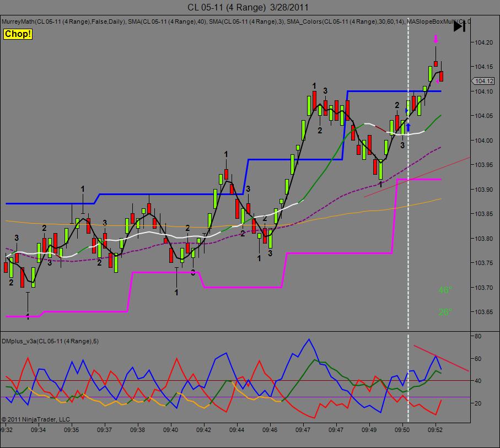Click the 104.05 price axis label

coord(483,116)
